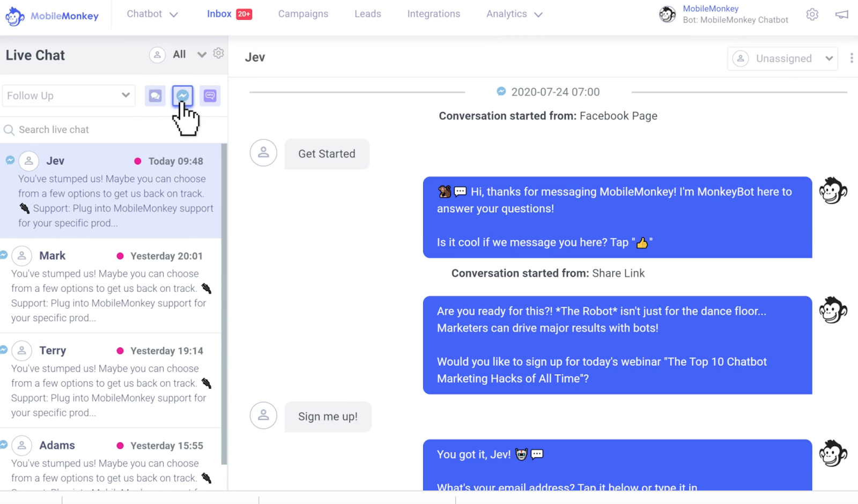The height and width of the screenshot is (504, 858).
Task: Open the Chatbot dropdown menu
Action: coord(152,14)
